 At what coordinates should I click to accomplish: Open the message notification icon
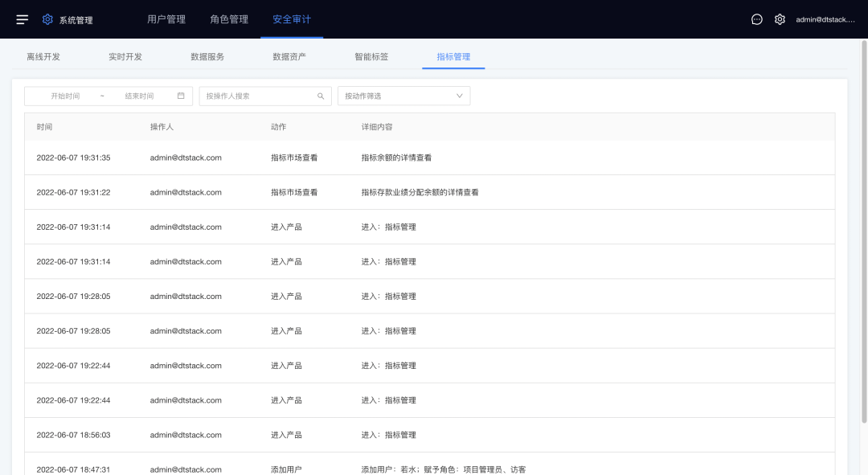pos(756,19)
